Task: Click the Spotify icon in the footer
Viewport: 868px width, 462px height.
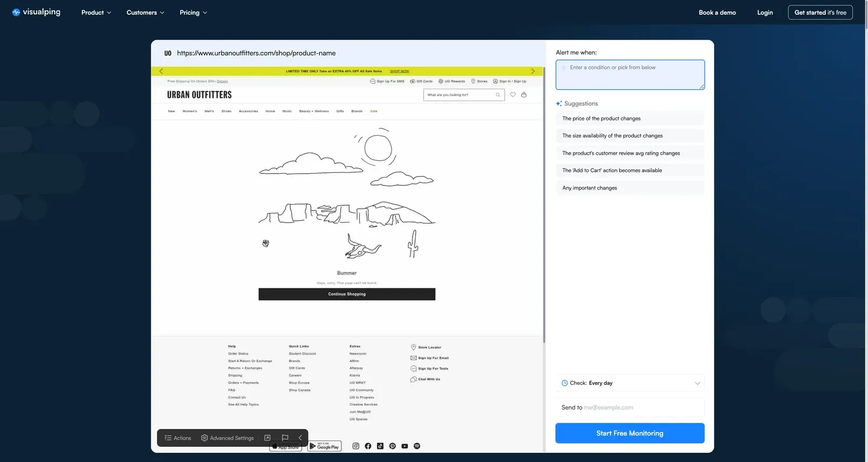Action: (x=417, y=446)
